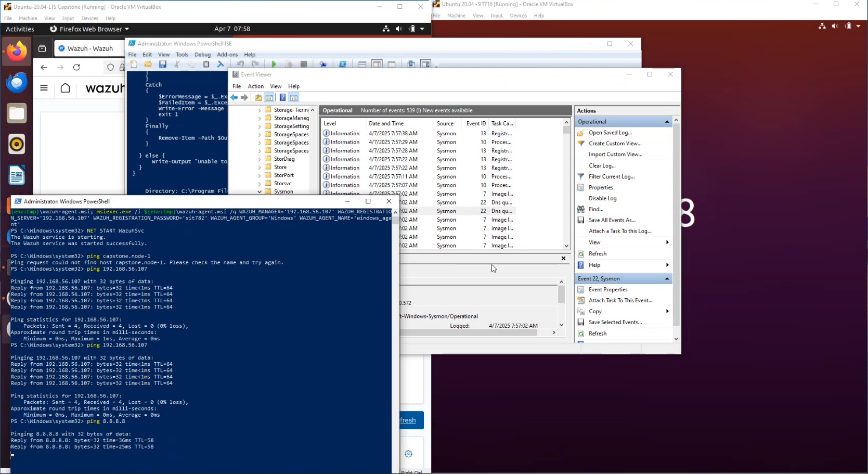Click the Back arrow in Event Viewer toolbar

[235, 97]
